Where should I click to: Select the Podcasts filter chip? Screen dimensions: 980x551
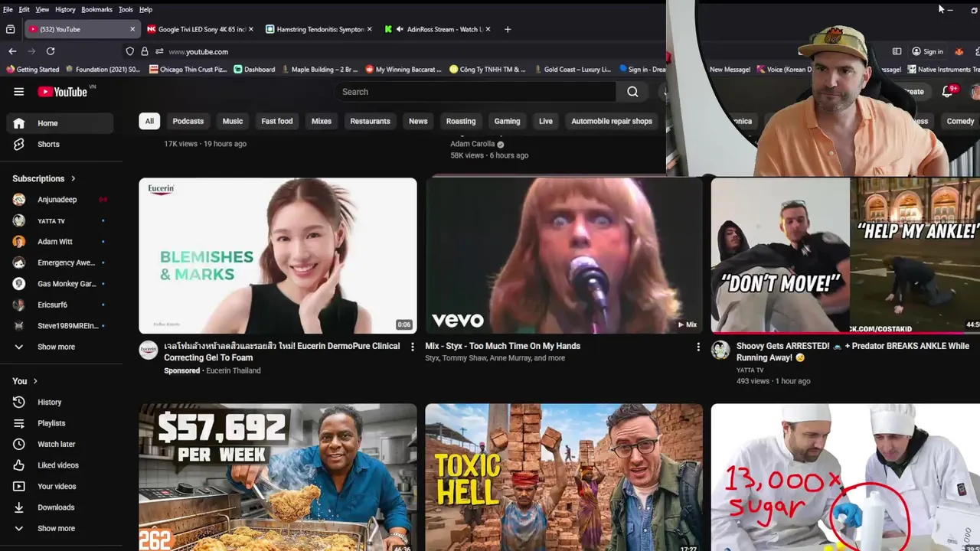188,121
